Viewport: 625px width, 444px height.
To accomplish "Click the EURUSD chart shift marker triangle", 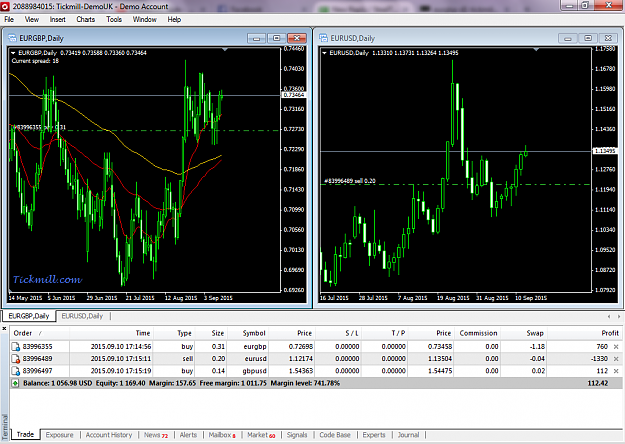I will (536, 49).
